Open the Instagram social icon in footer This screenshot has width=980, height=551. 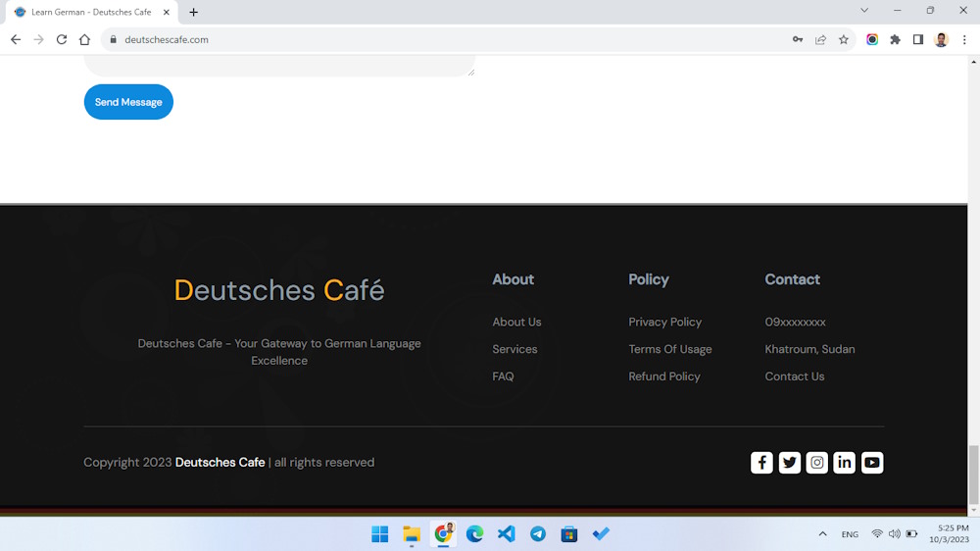816,462
